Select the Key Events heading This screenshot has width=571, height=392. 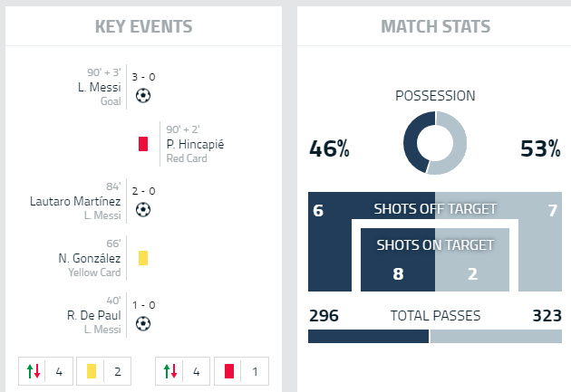coord(144,26)
